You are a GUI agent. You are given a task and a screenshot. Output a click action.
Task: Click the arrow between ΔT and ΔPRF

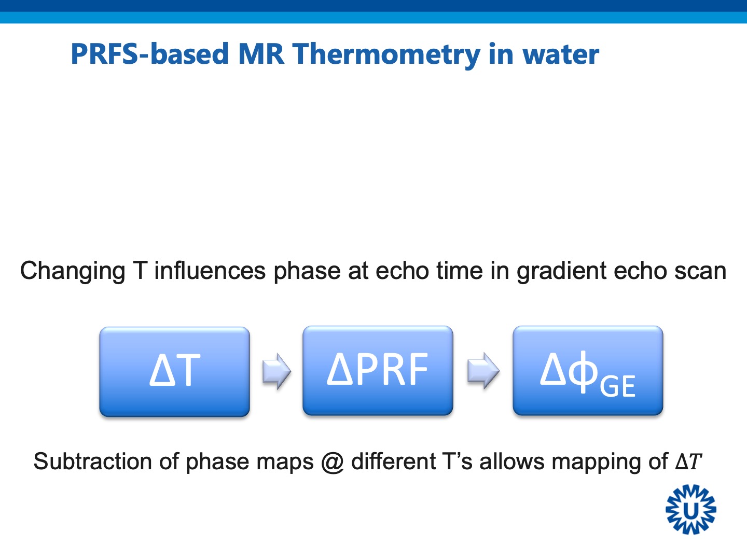276,371
